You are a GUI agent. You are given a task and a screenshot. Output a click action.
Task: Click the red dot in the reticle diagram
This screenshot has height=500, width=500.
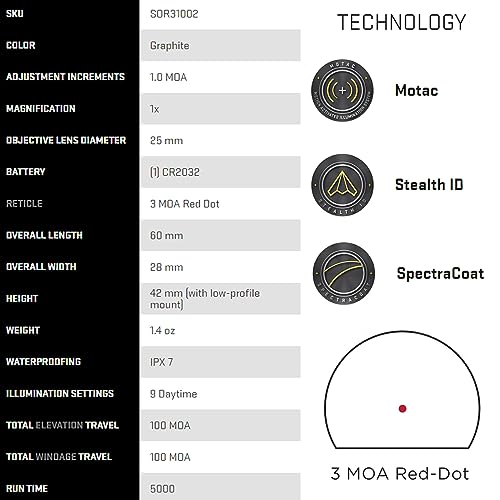point(402,409)
